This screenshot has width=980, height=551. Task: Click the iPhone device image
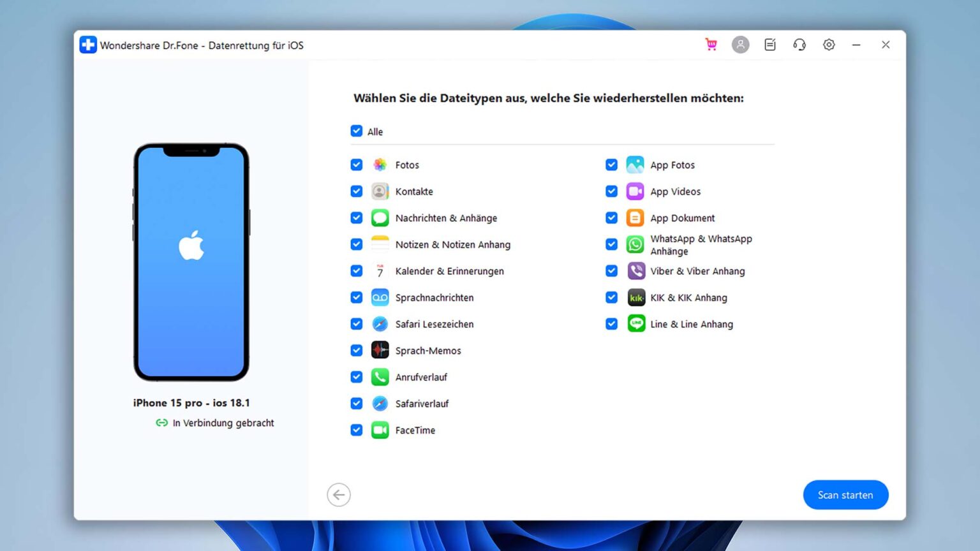[191, 262]
